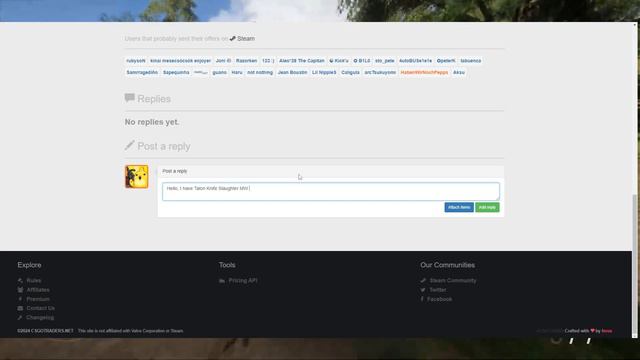
Task: Click the Steam Community icon in footer
Action: pos(423,280)
